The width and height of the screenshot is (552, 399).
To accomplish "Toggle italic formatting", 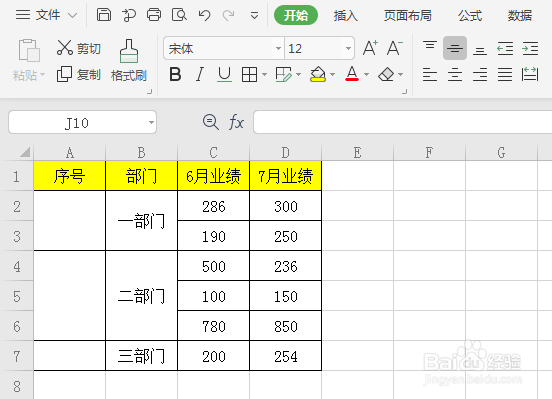I will pyautogui.click(x=200, y=75).
